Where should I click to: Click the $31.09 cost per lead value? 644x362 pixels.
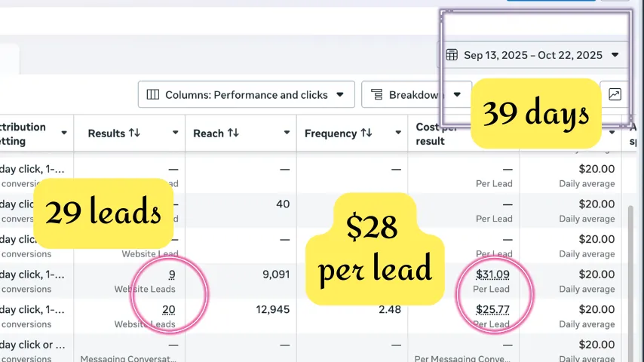(x=492, y=275)
